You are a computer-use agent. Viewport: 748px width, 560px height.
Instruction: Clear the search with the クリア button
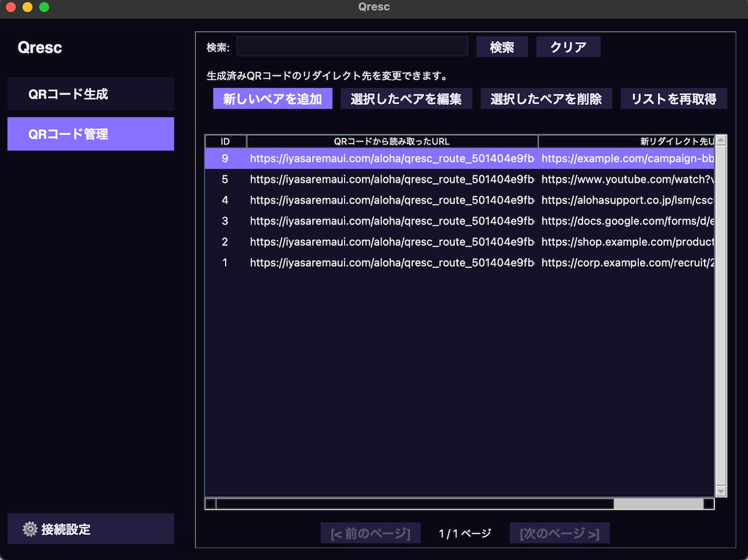(568, 47)
